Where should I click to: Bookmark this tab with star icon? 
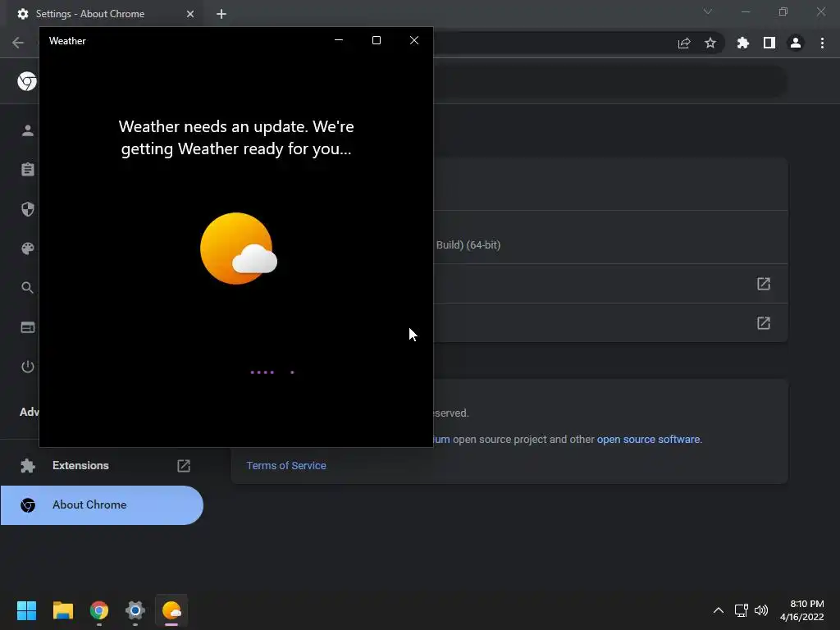pos(710,43)
